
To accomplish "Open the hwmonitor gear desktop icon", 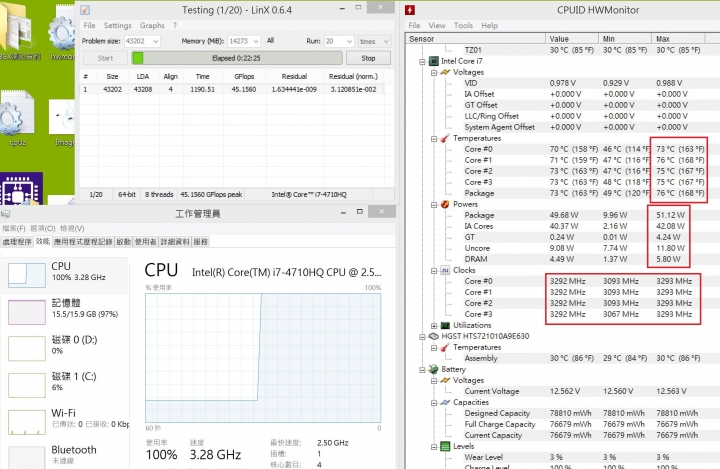I will click(x=62, y=32).
